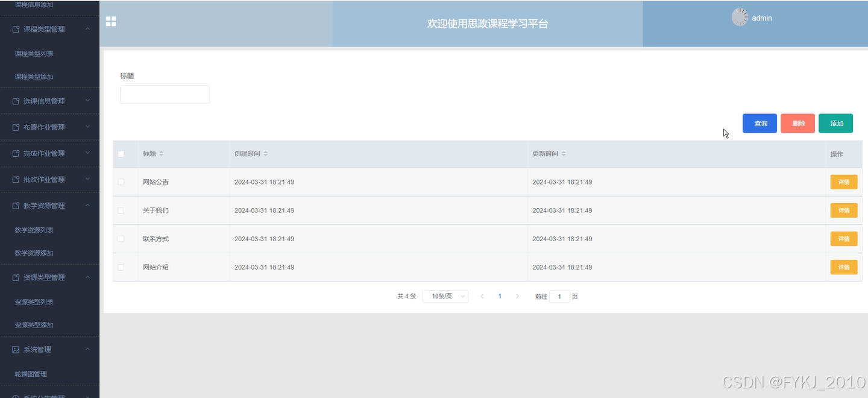
Task: Click the green 添加 button
Action: (835, 123)
